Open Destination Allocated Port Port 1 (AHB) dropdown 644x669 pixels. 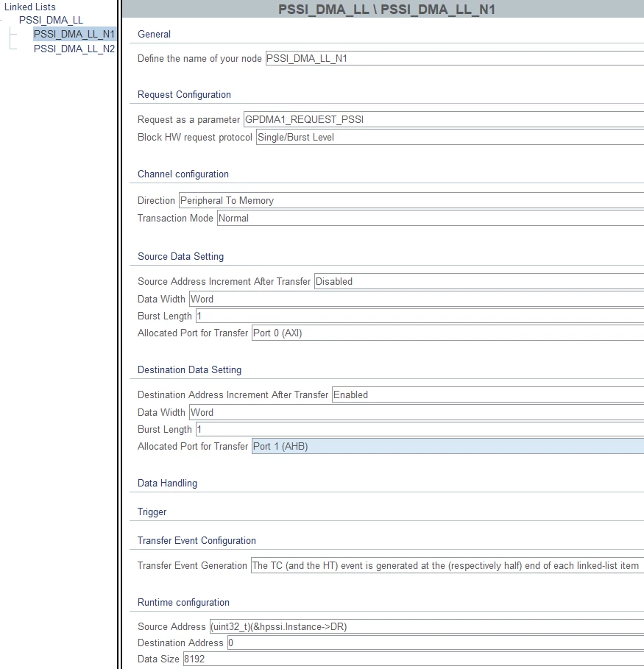coord(447,446)
